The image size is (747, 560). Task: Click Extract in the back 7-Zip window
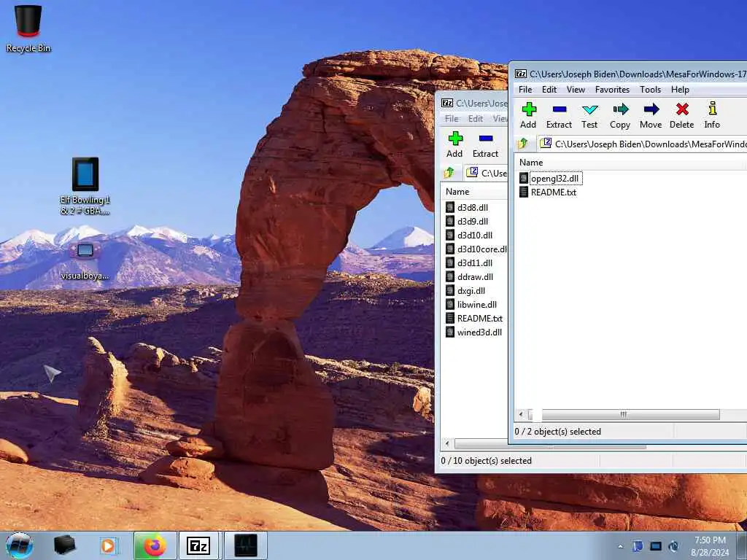click(485, 145)
